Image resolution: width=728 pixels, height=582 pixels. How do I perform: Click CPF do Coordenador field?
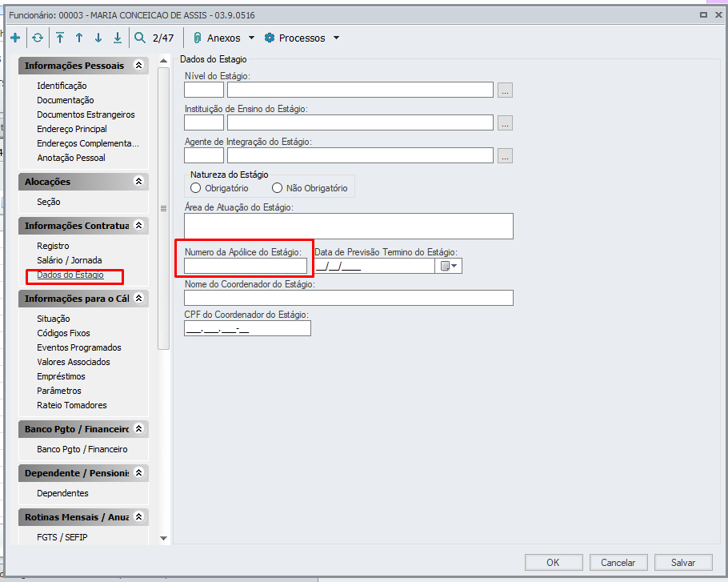pos(247,329)
